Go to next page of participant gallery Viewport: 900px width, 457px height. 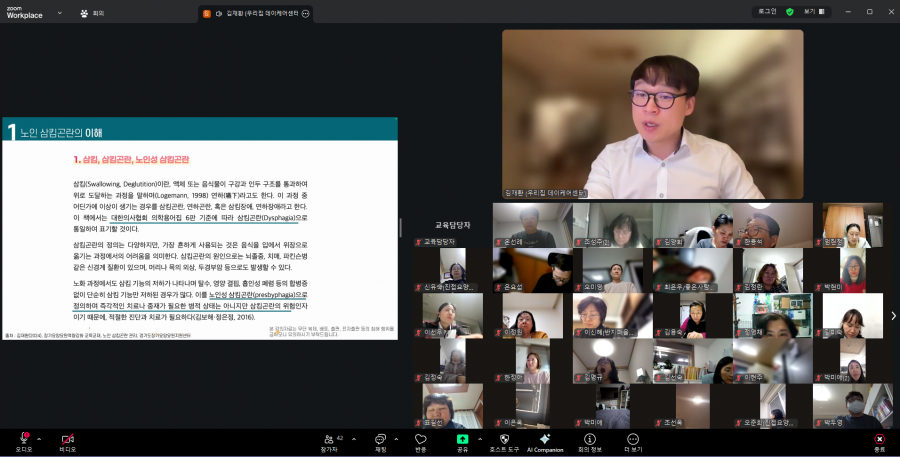coord(892,316)
